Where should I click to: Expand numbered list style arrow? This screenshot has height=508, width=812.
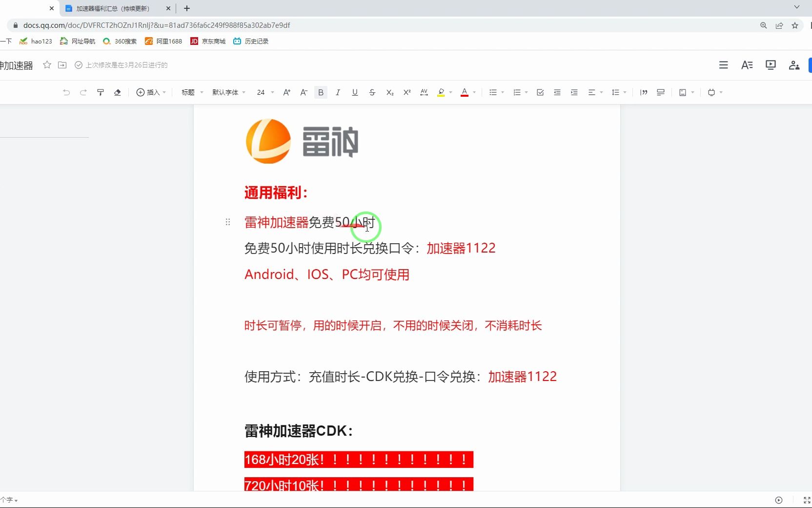[x=527, y=92]
